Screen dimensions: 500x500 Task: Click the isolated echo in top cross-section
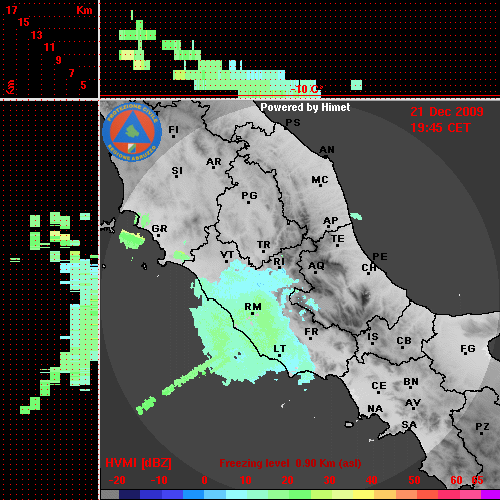coord(356,85)
